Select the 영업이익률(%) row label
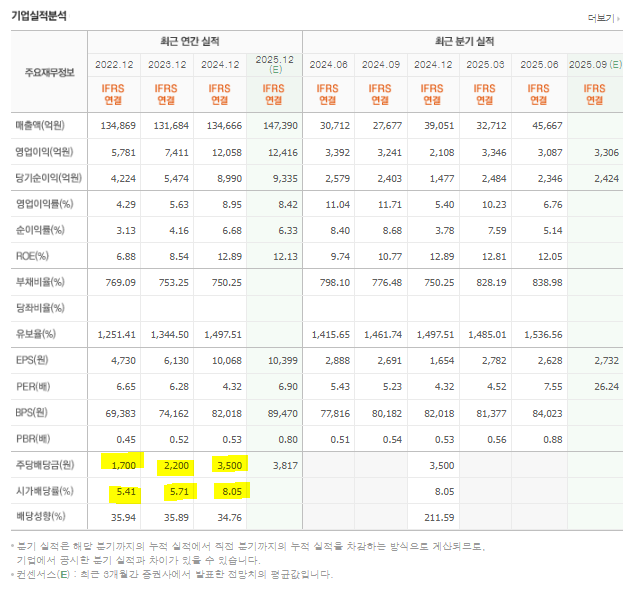The width and height of the screenshot is (640, 591). pyautogui.click(x=44, y=204)
